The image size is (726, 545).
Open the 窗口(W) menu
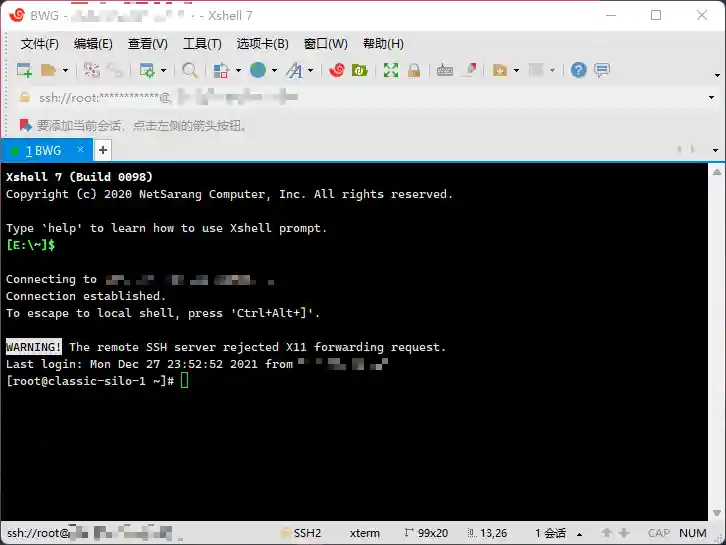(x=325, y=44)
